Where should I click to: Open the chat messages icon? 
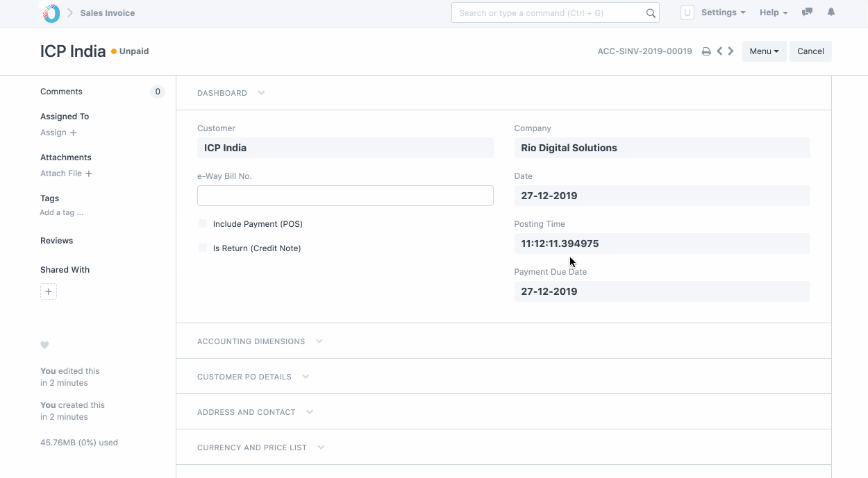[807, 12]
